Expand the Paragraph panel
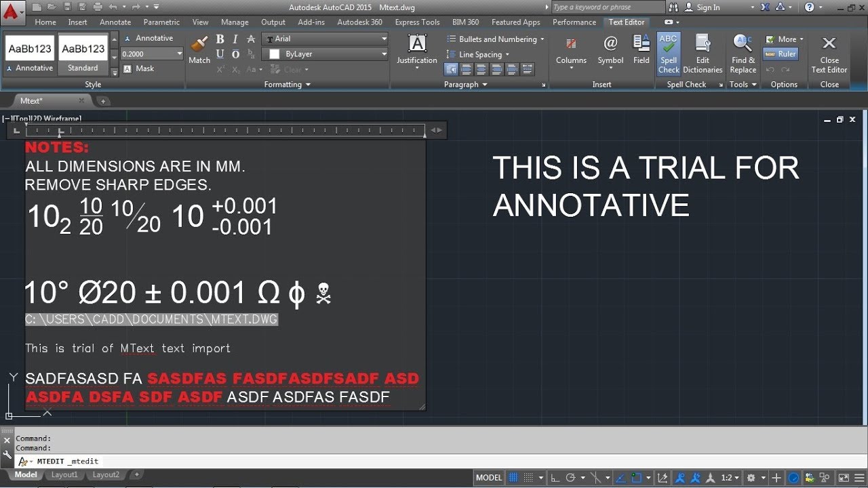The height and width of the screenshot is (488, 868). click(466, 85)
